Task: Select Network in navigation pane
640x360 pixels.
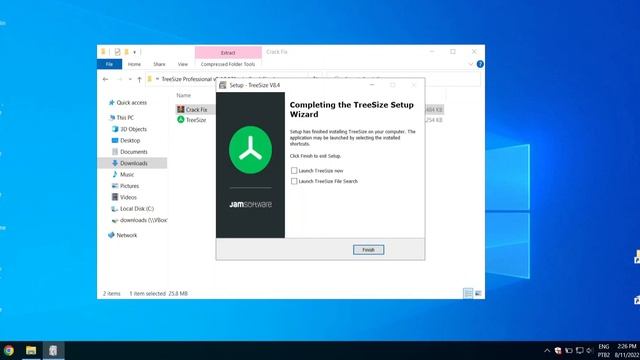Action: [x=127, y=235]
